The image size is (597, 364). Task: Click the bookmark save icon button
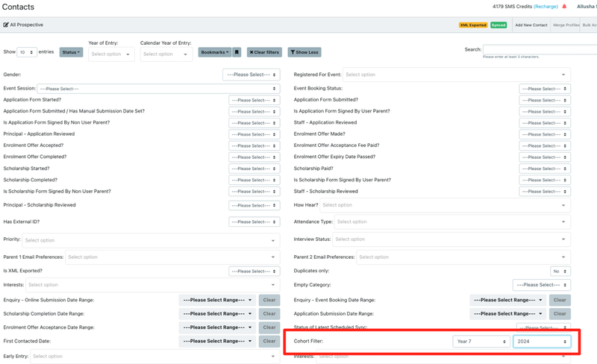[237, 52]
